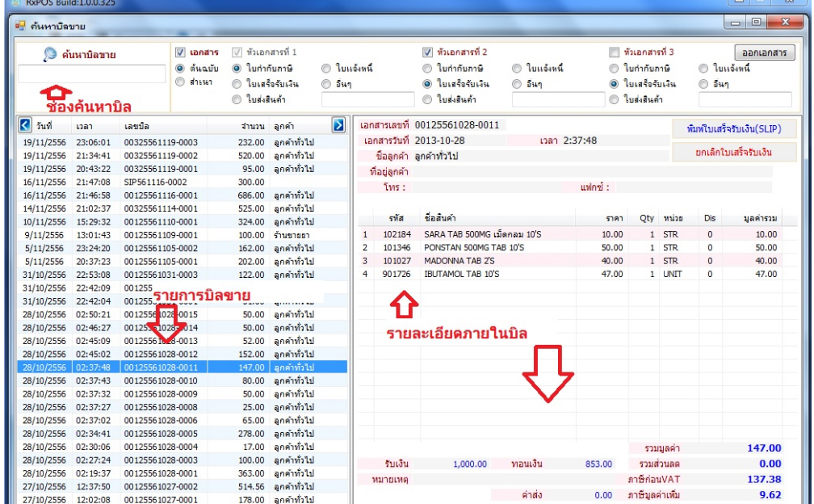Viewport: 814px width, 504px height.
Task: Click the magnifier icon beside ค้นหาบิลขาย
Action: pyautogui.click(x=50, y=54)
